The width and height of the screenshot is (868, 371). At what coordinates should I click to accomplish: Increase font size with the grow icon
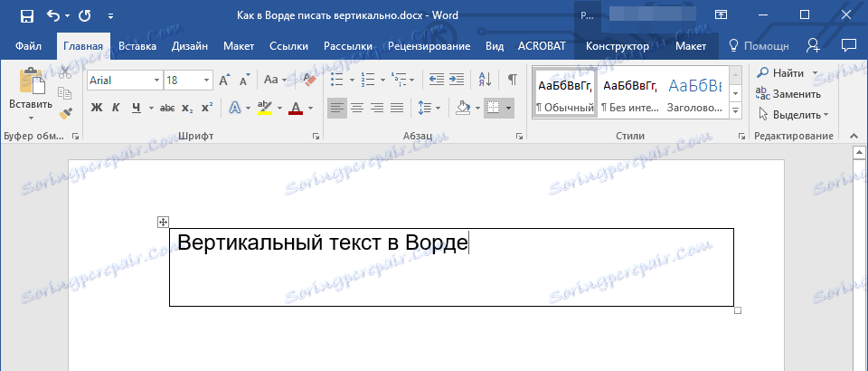click(224, 81)
